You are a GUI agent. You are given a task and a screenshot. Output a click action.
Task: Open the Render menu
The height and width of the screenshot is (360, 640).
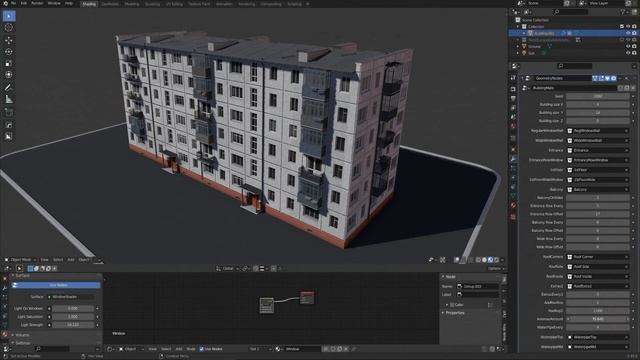(x=37, y=3)
